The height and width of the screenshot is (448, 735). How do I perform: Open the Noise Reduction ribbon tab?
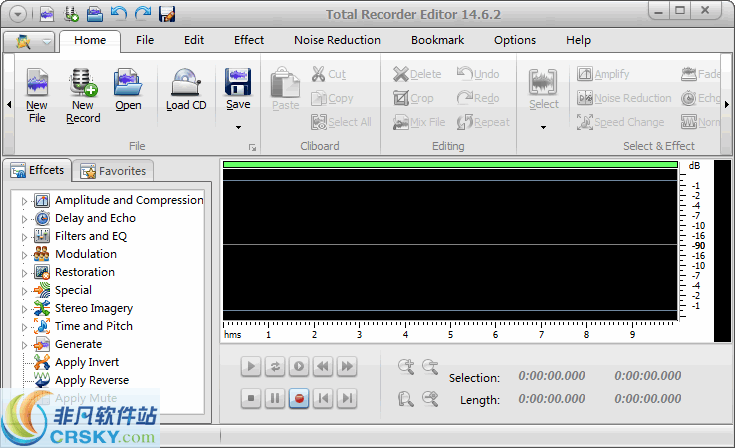pyautogui.click(x=338, y=40)
